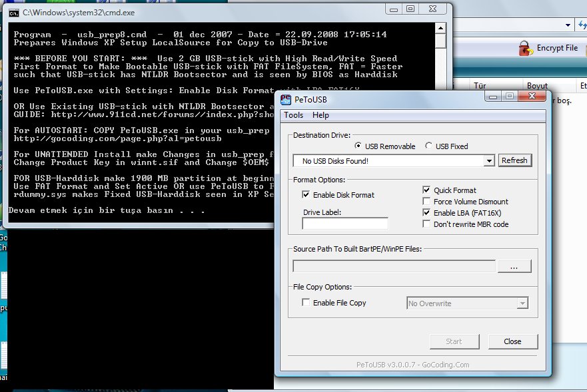Click 'PeToUSB v3.0.0.7 - GoCoding.Com' footer text
Image resolution: width=587 pixels, height=392 pixels.
click(x=412, y=365)
